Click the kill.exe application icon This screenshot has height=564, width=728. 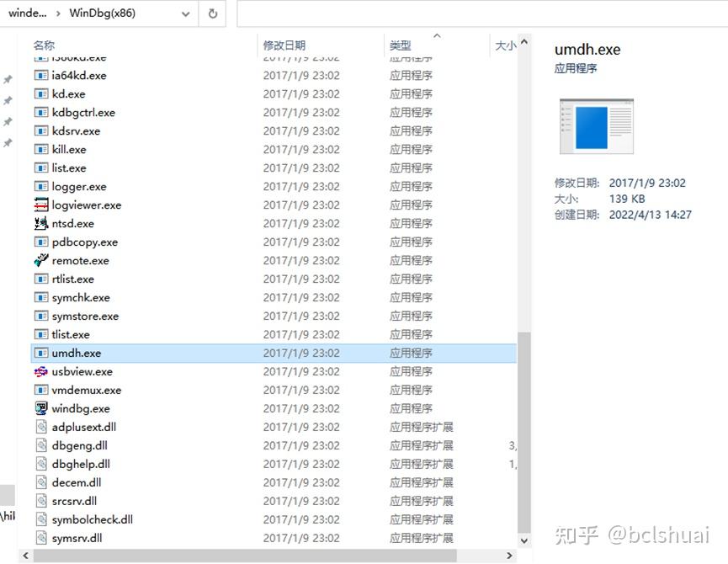pyautogui.click(x=41, y=150)
